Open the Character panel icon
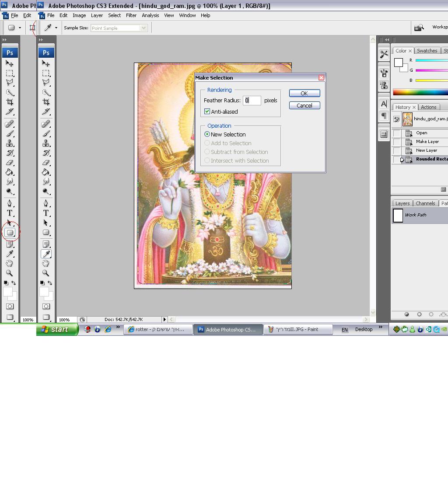Viewport: 448px width, 502px height. [x=384, y=104]
